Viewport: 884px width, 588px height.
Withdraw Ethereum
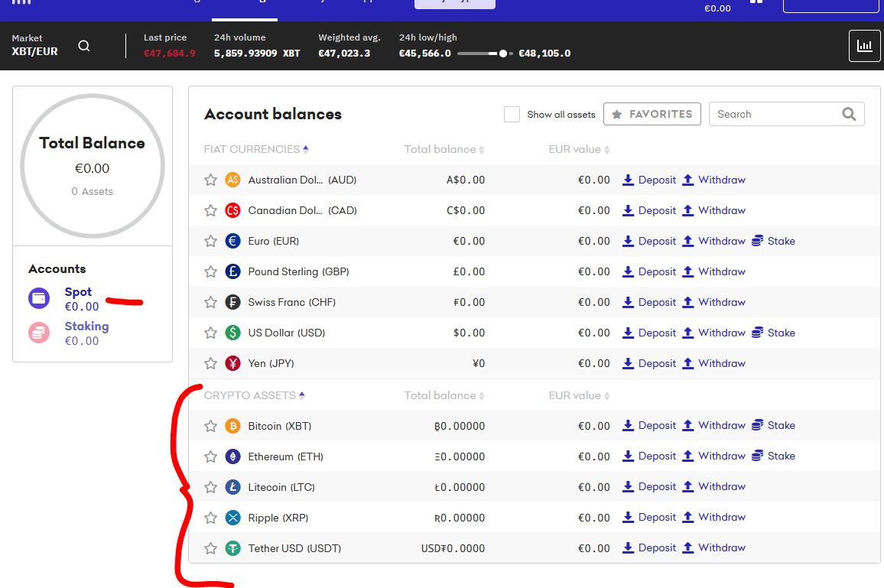coord(713,456)
